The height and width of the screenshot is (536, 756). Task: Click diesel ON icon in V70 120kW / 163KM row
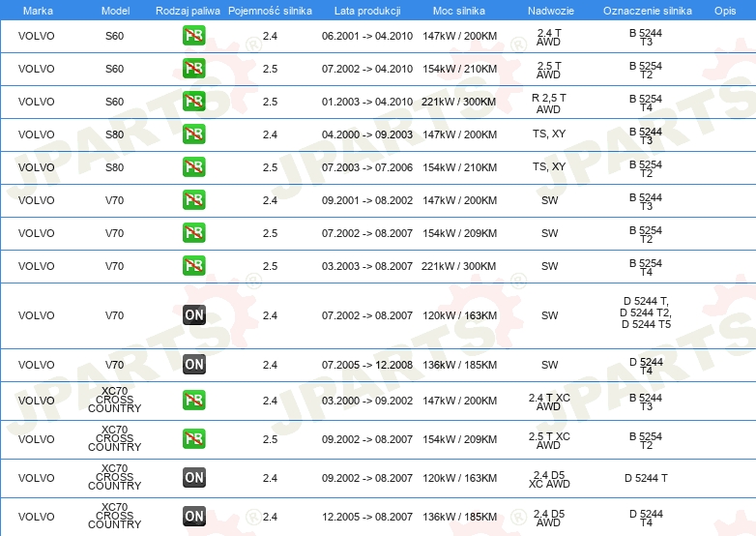pos(193,315)
